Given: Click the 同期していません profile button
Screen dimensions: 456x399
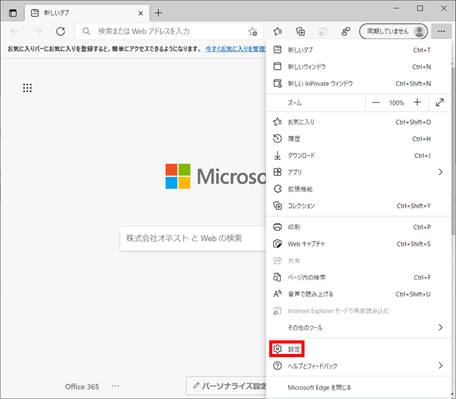Looking at the screenshot, I should [393, 31].
